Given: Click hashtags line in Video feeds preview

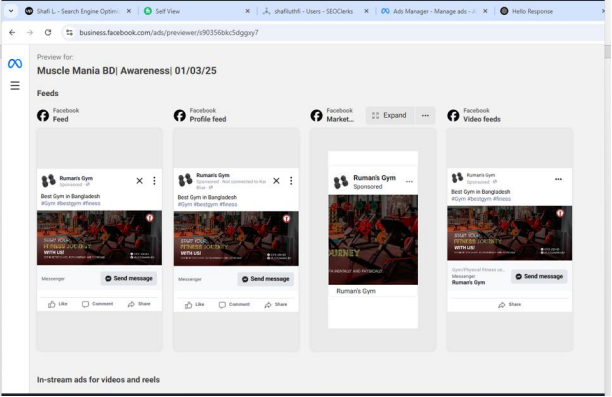Looking at the screenshot, I should 481,199.
